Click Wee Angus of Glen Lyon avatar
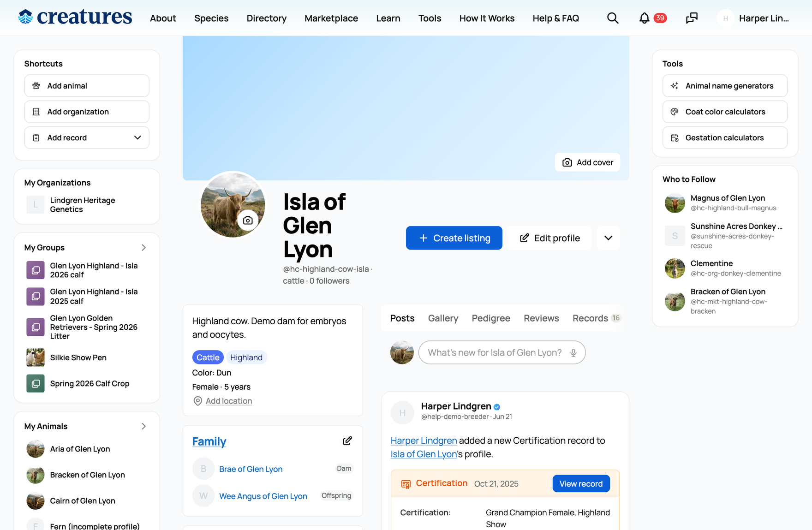812x530 pixels. [x=203, y=496]
